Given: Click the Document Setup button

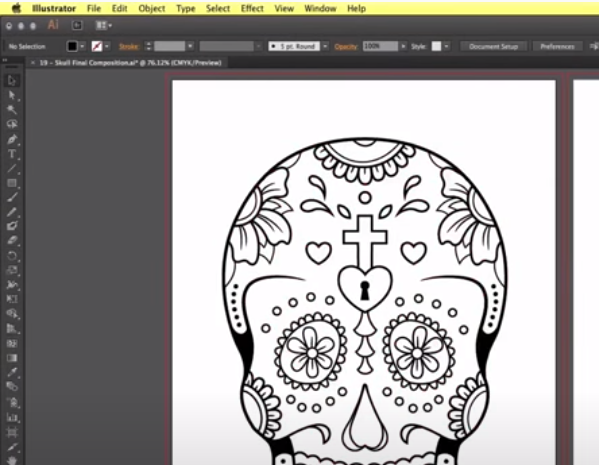Looking at the screenshot, I should pyautogui.click(x=494, y=47).
